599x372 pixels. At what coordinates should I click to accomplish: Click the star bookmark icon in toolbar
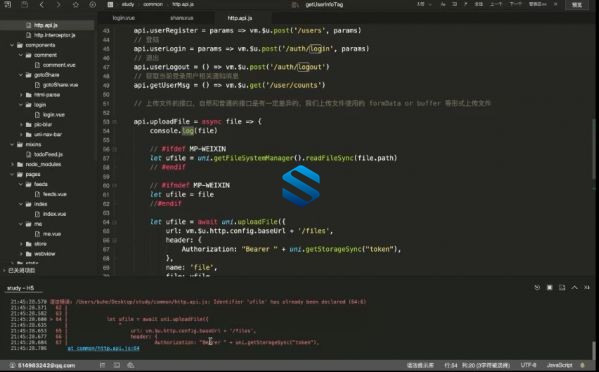click(x=76, y=5)
